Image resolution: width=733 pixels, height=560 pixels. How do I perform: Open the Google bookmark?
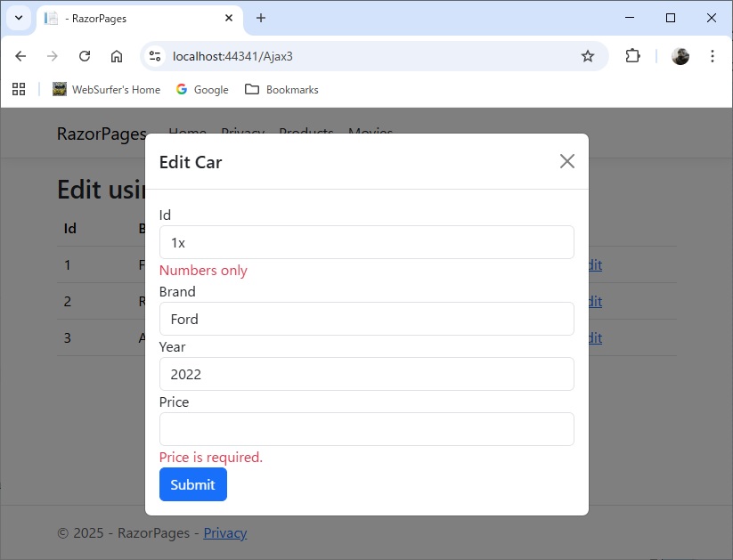(x=202, y=89)
